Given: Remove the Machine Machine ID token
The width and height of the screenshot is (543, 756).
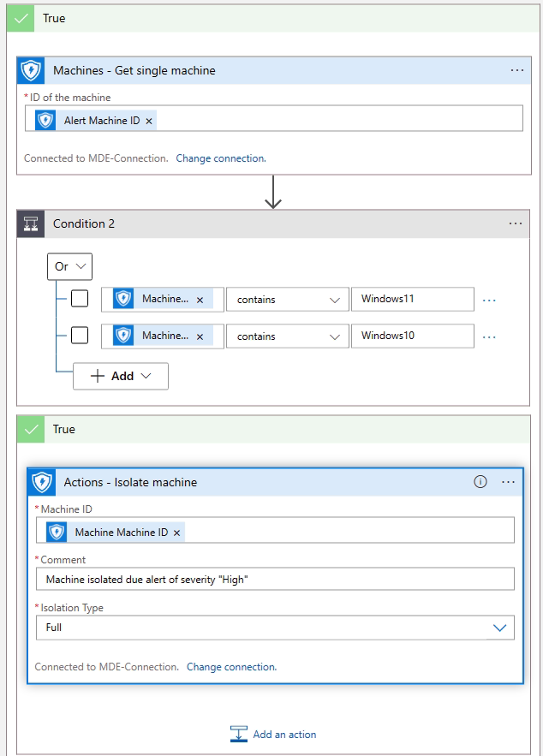Looking at the screenshot, I should [177, 533].
